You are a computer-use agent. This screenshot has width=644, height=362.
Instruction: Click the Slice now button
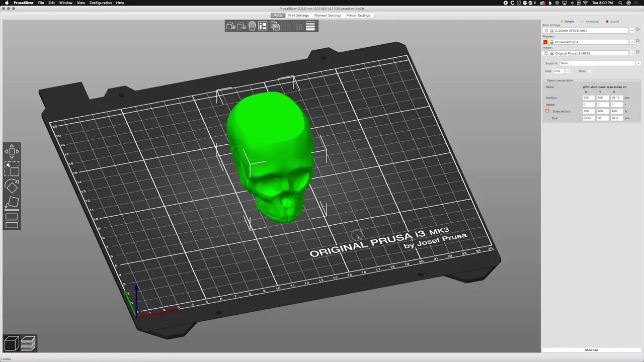coord(591,349)
